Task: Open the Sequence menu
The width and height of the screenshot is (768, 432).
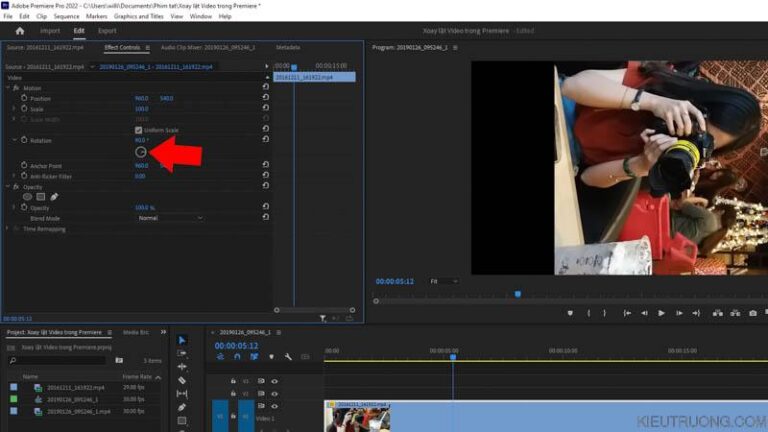Action: coord(66,16)
